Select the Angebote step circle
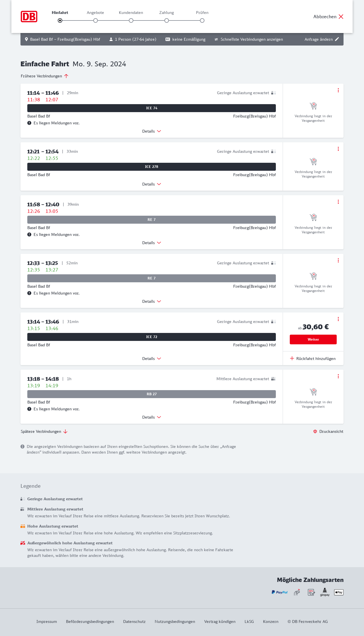 (x=96, y=20)
